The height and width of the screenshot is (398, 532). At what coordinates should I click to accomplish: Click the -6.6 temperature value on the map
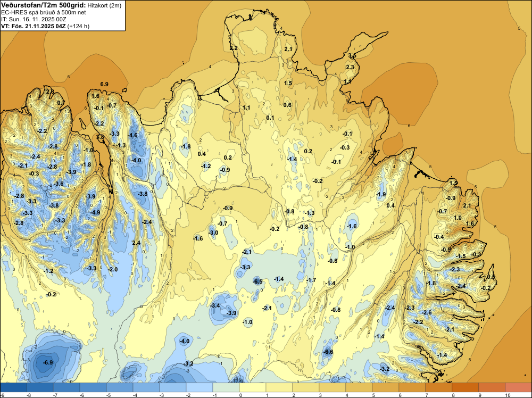pyautogui.click(x=328, y=352)
